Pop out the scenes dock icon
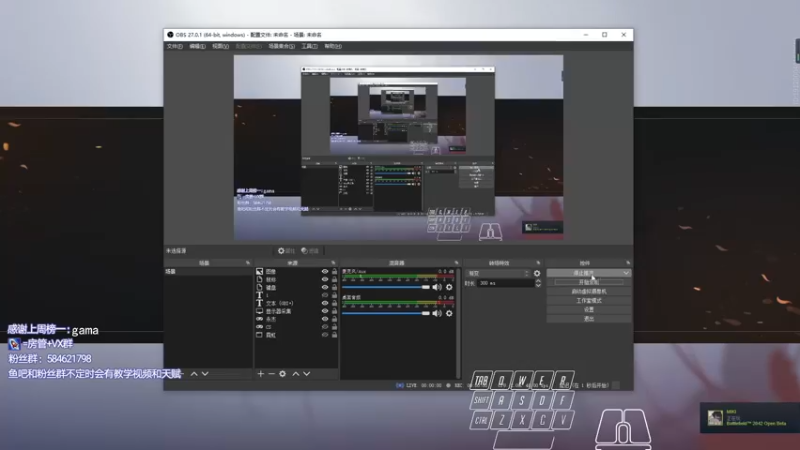 click(x=248, y=263)
